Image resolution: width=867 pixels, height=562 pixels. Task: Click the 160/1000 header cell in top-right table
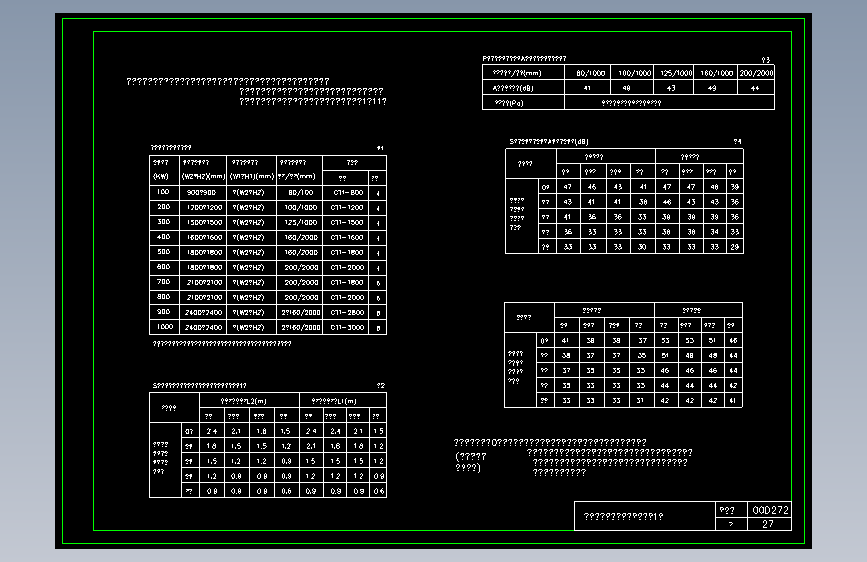pyautogui.click(x=717, y=73)
